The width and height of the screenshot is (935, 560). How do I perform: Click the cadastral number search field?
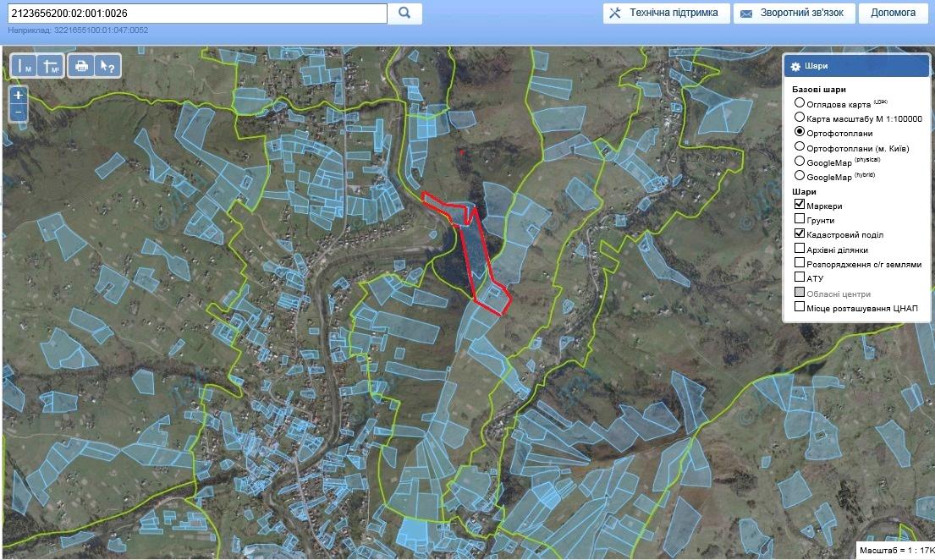point(195,13)
